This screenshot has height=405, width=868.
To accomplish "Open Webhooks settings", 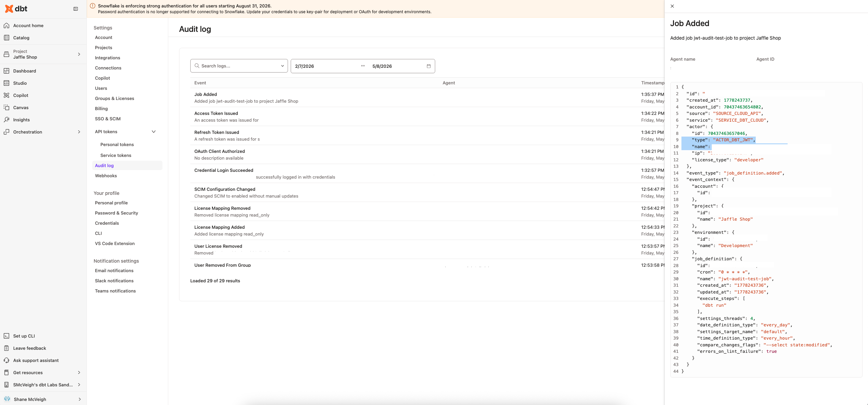I will click(106, 176).
